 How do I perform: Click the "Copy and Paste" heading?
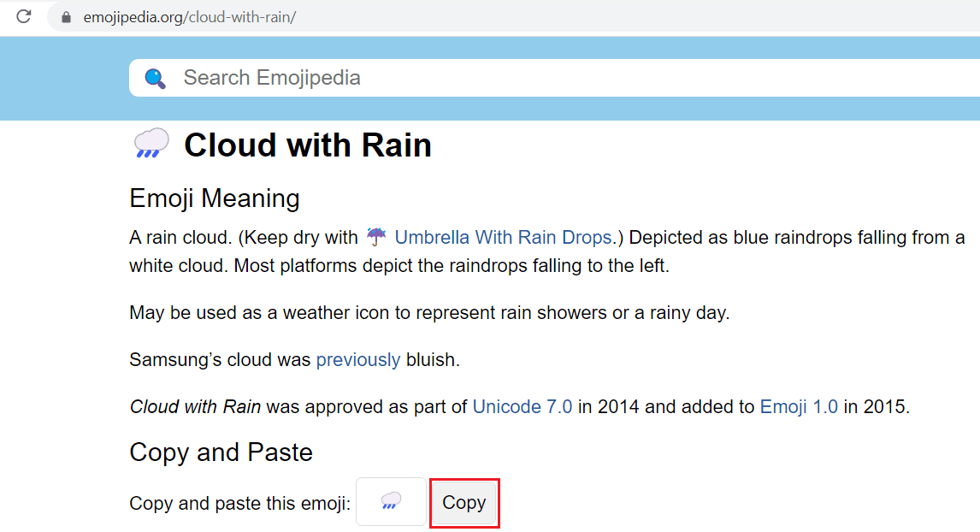221,452
